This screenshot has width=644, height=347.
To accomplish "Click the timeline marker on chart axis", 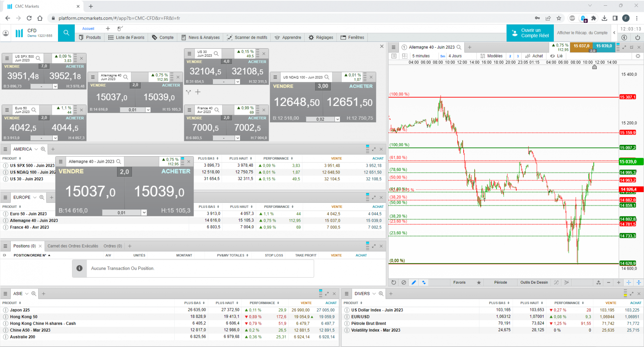I will (x=595, y=67).
